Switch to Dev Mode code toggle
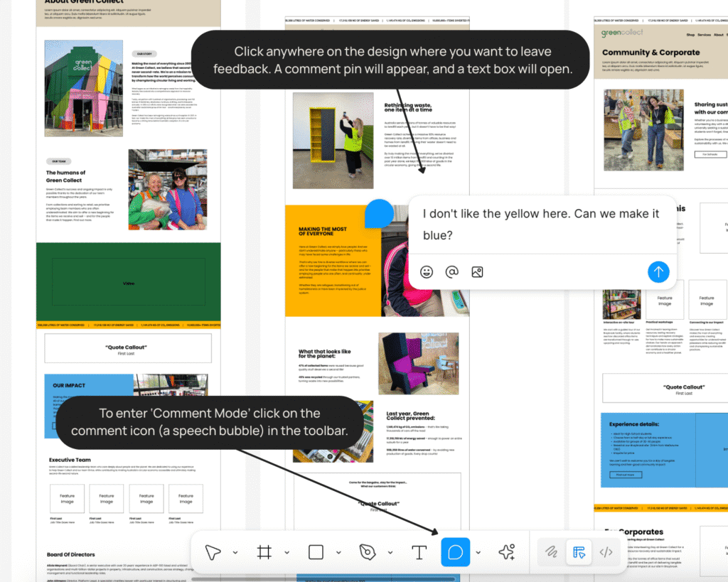The height and width of the screenshot is (582, 728). pyautogui.click(x=606, y=552)
